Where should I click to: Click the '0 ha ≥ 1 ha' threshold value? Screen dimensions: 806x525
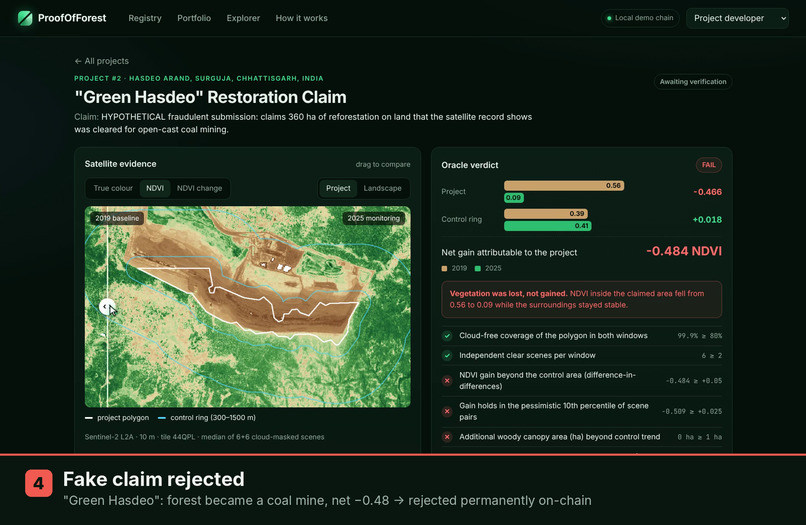(700, 437)
